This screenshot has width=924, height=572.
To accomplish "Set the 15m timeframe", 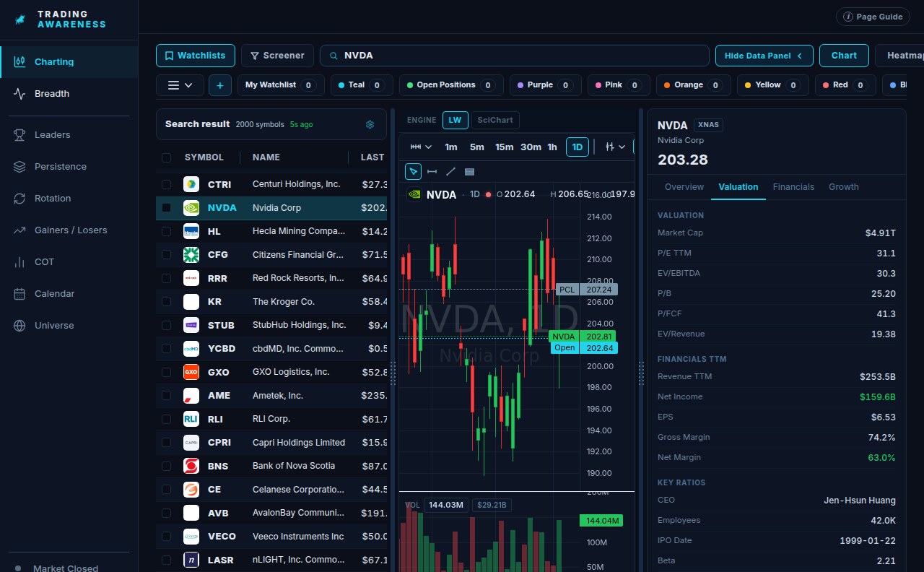I will [x=504, y=147].
